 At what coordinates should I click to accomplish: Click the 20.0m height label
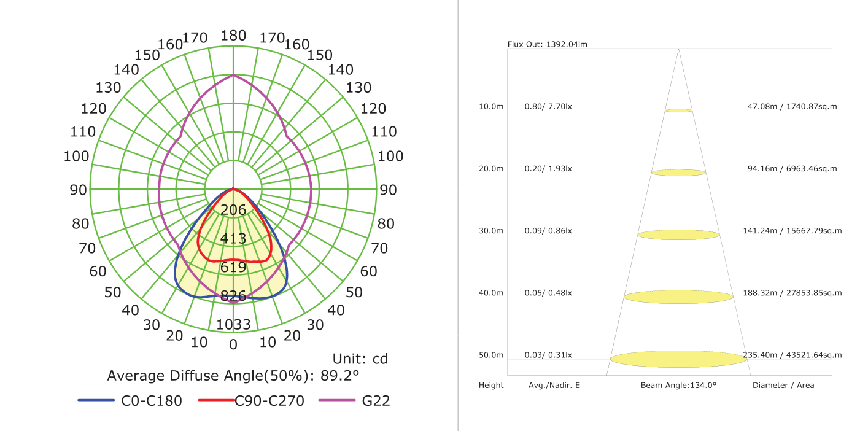[x=491, y=169]
